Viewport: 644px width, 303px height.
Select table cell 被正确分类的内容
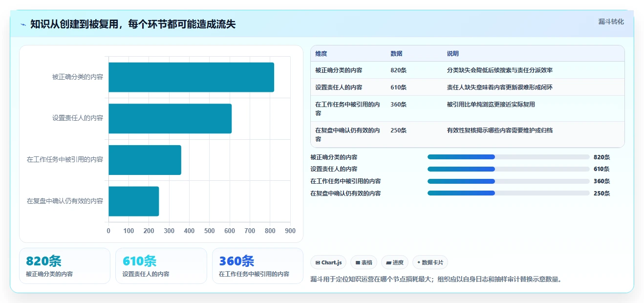click(x=339, y=70)
